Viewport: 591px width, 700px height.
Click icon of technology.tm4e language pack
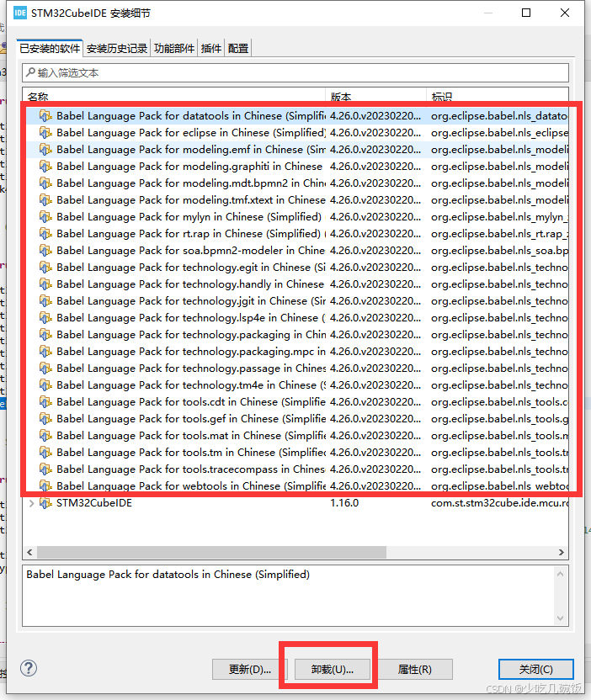[x=45, y=384]
